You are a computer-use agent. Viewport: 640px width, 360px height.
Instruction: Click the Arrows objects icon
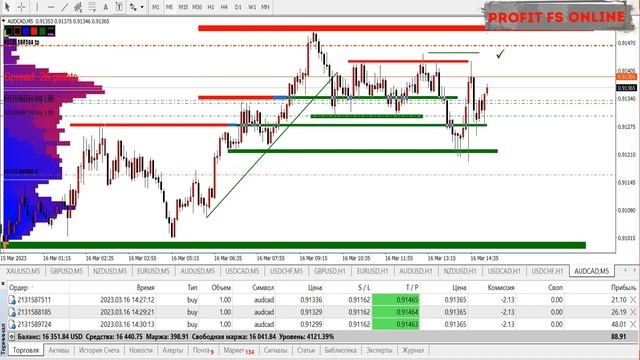click(133, 7)
